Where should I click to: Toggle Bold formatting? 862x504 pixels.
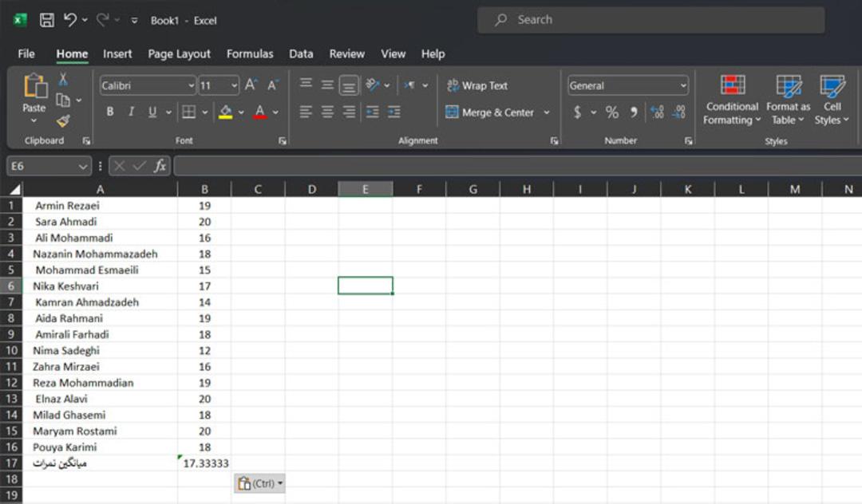pos(110,112)
